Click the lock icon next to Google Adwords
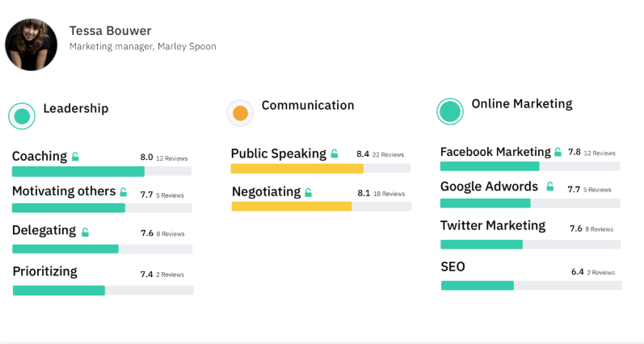This screenshot has height=344, width=644. pyautogui.click(x=550, y=187)
